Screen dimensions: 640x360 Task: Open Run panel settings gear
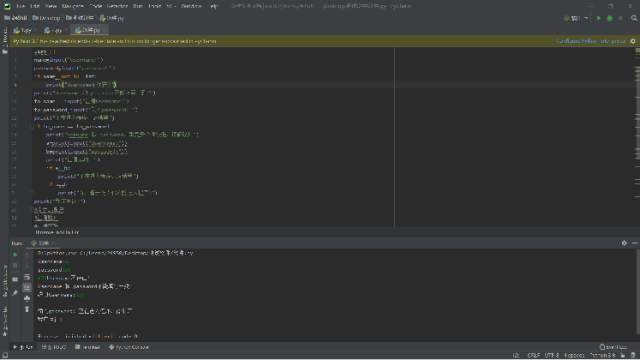coord(624,243)
